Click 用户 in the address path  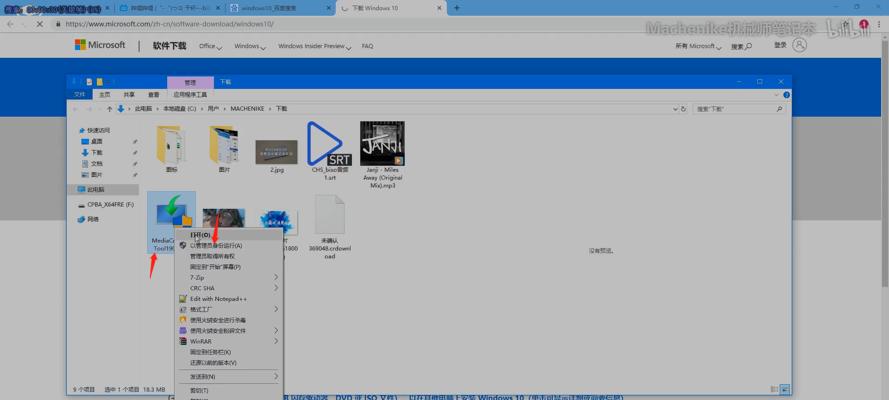pos(213,109)
